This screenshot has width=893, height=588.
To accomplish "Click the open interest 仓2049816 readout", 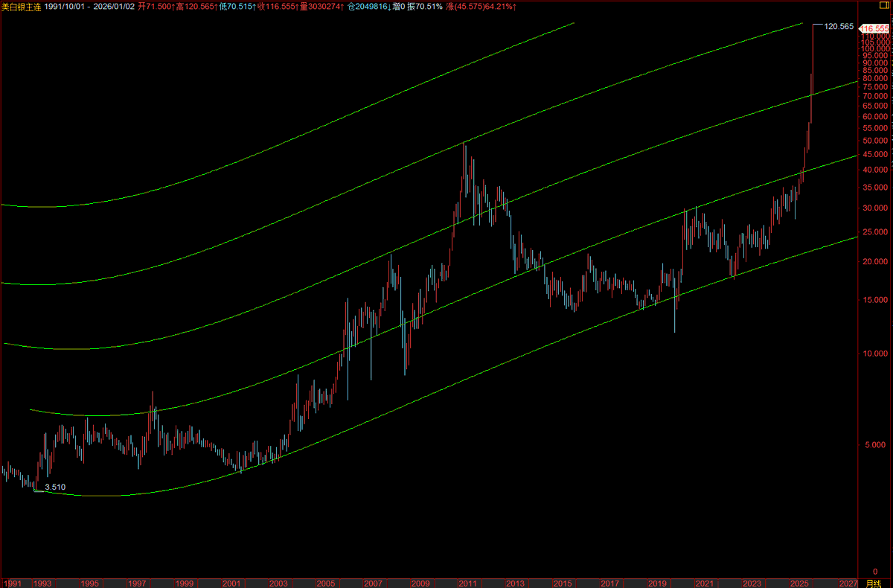I will 369,6.
